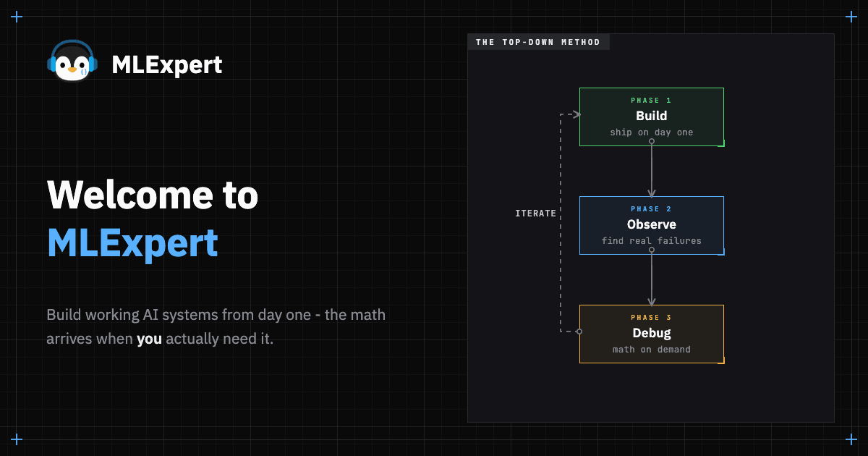The width and height of the screenshot is (868, 456).
Task: Click the white MLExpert name beside the penguin logo
Action: (x=167, y=65)
